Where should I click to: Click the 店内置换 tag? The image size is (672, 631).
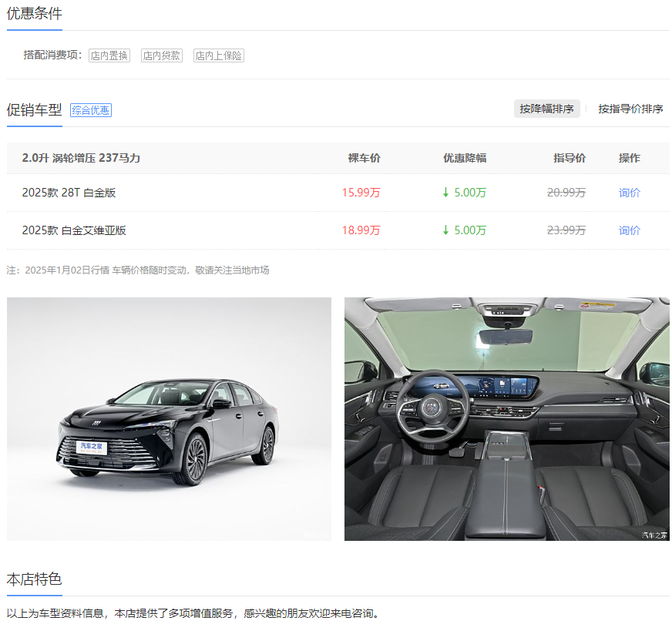[109, 55]
